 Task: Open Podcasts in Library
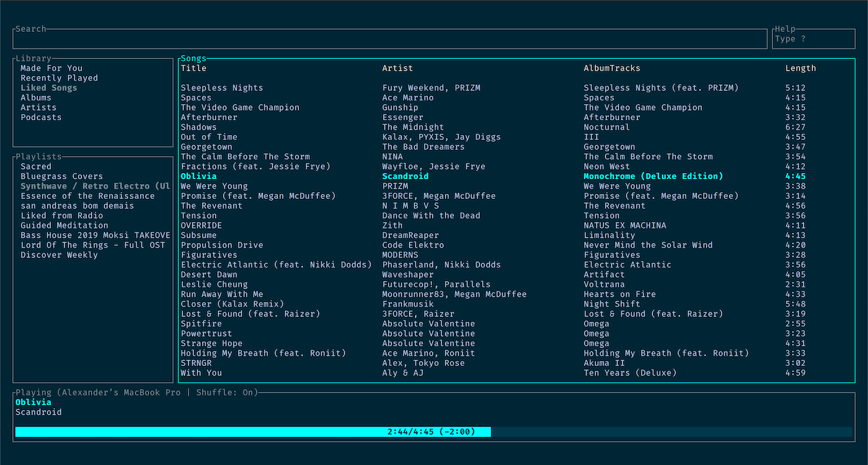(x=41, y=117)
